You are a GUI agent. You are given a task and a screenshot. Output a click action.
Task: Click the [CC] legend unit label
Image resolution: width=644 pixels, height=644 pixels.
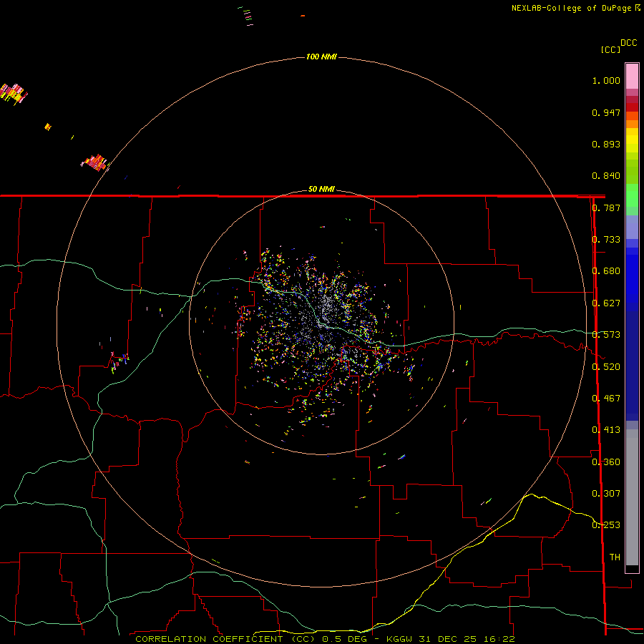(610, 49)
